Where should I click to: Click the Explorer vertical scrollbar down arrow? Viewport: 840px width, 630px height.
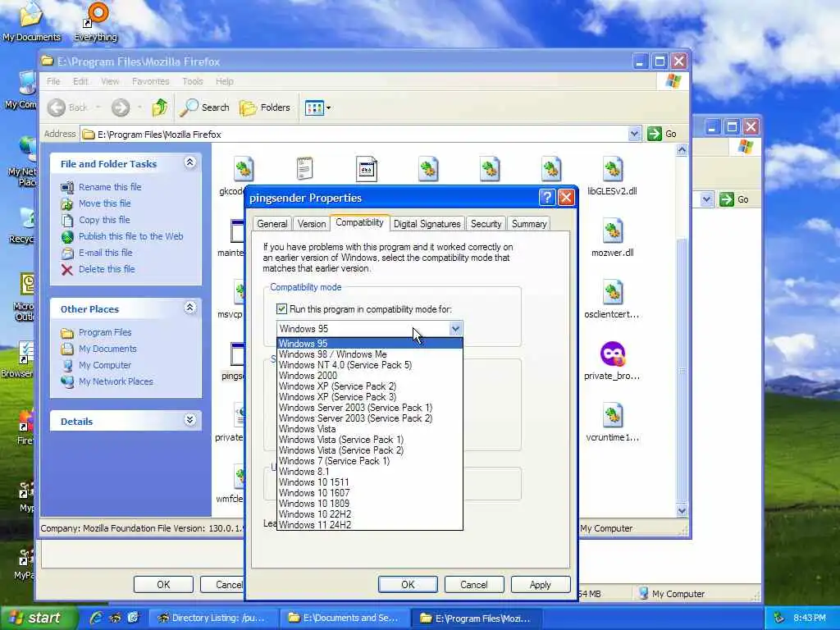coord(682,510)
